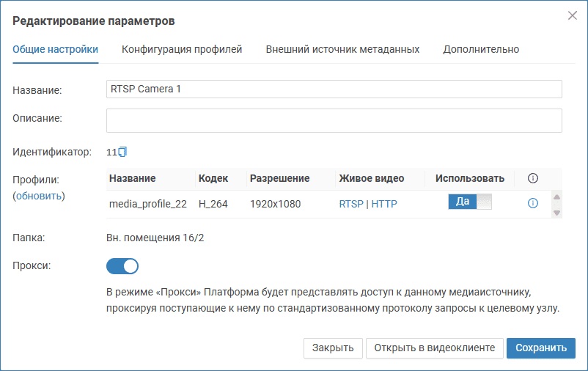Screen dimensions: 588x371
Task: Open the "Внешний источник метаданных" tab
Action: (x=342, y=49)
